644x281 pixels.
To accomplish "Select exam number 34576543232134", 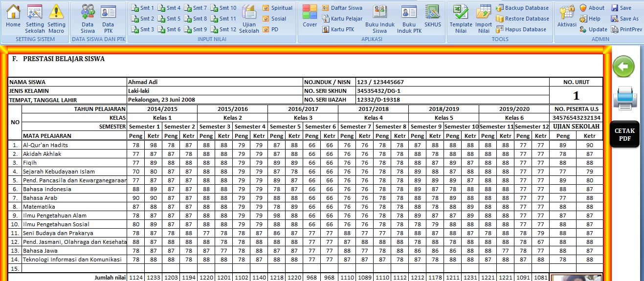I will (576, 118).
